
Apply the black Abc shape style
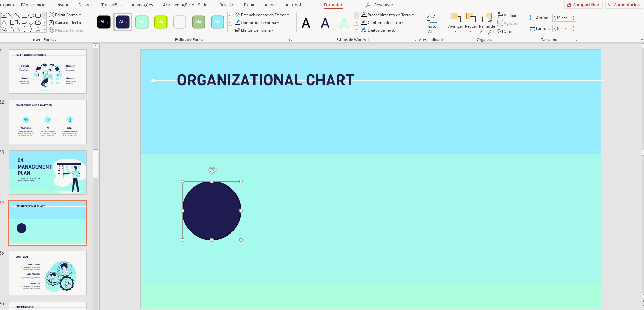pos(104,22)
